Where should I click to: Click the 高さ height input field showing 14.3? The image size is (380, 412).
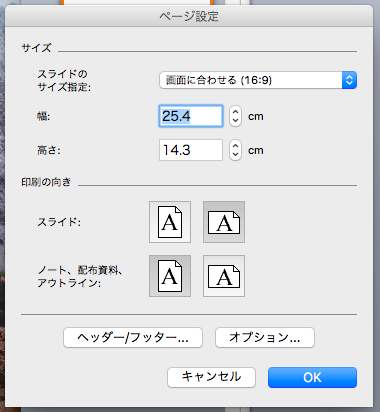[191, 150]
